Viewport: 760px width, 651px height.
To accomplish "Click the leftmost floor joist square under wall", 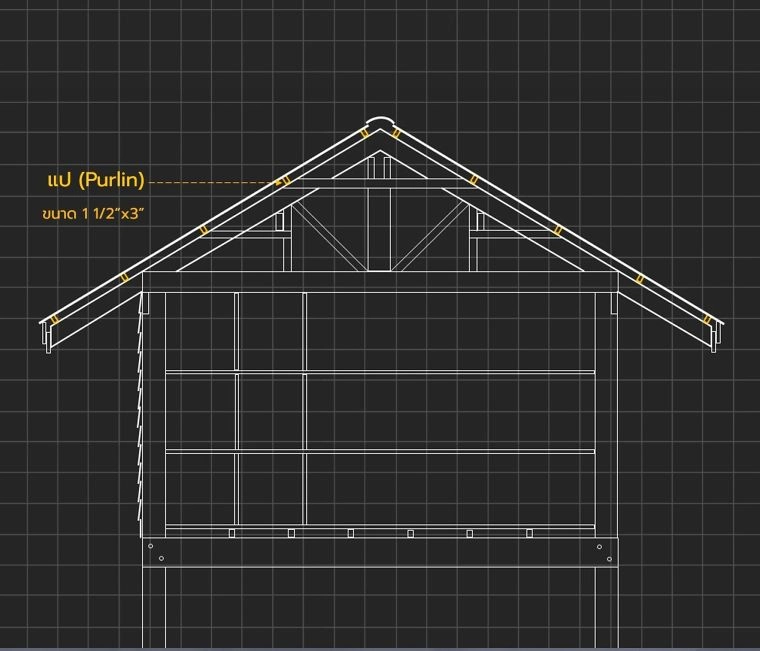I will [x=231, y=533].
